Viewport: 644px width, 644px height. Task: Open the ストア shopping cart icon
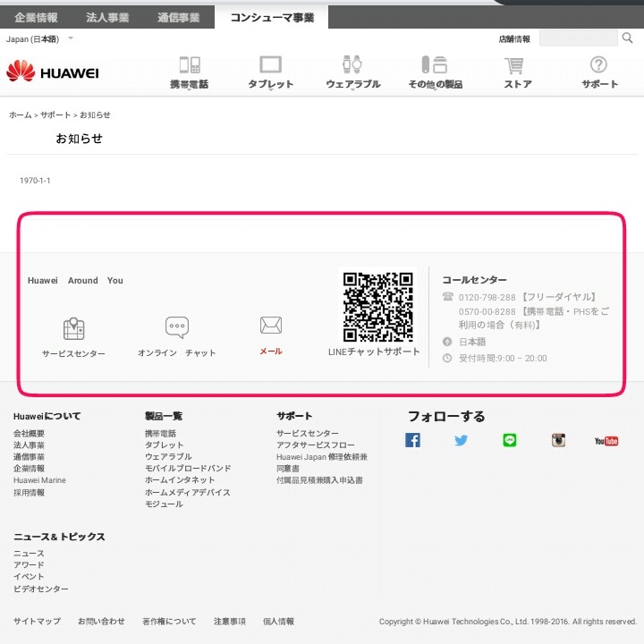pos(513,65)
